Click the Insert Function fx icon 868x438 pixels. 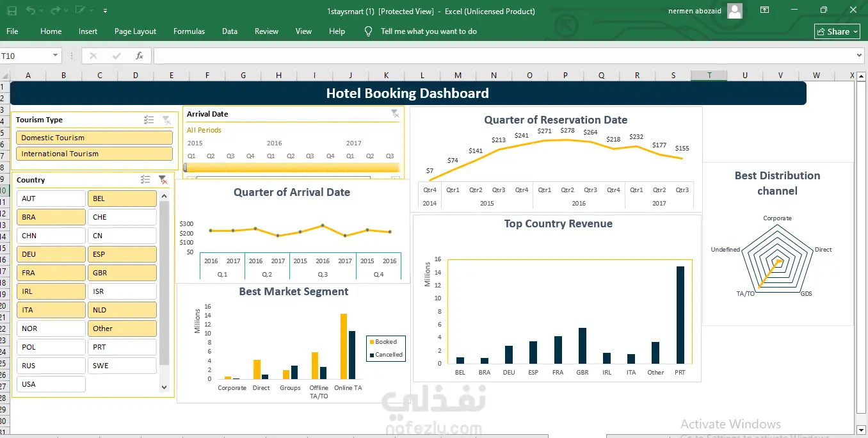[x=140, y=56]
